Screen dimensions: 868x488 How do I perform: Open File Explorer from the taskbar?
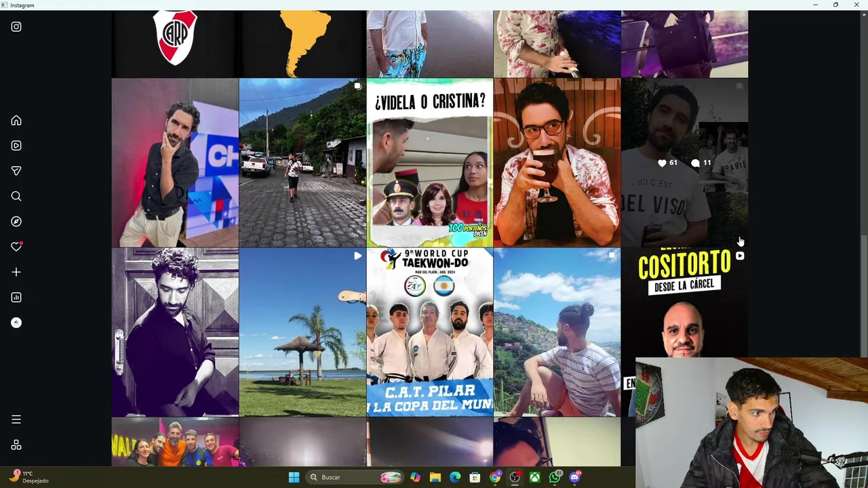pyautogui.click(x=435, y=477)
